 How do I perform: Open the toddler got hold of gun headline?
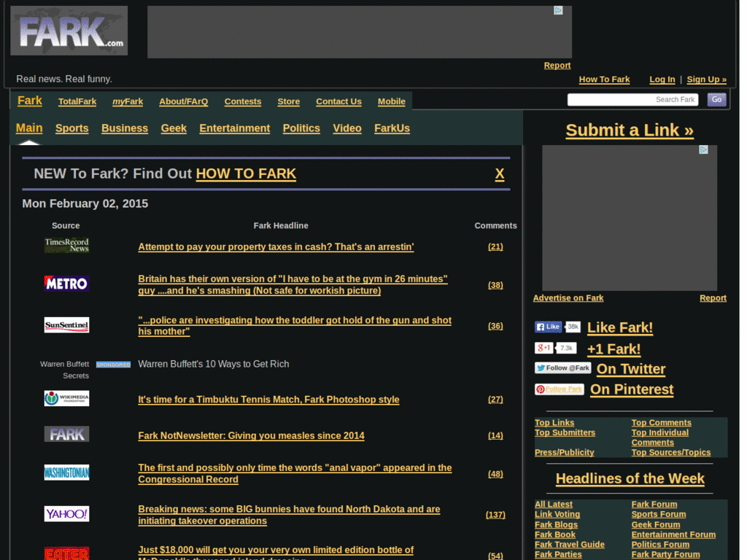click(x=295, y=326)
